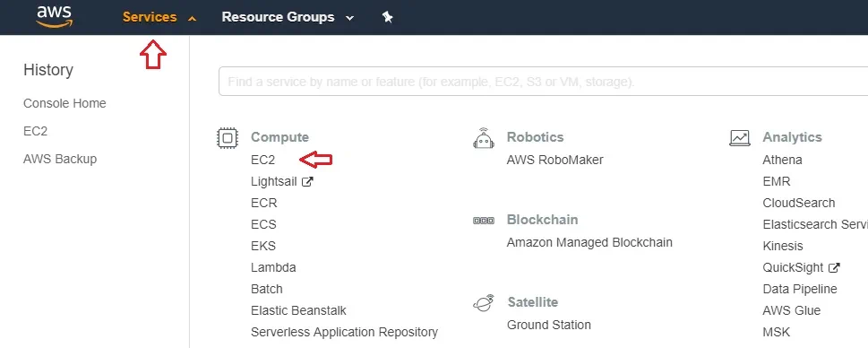This screenshot has height=348, width=868.
Task: Open ECR service
Action: click(x=264, y=203)
